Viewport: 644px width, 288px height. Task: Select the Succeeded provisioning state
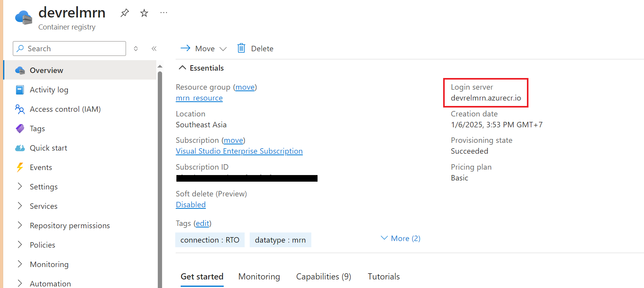coord(469,151)
